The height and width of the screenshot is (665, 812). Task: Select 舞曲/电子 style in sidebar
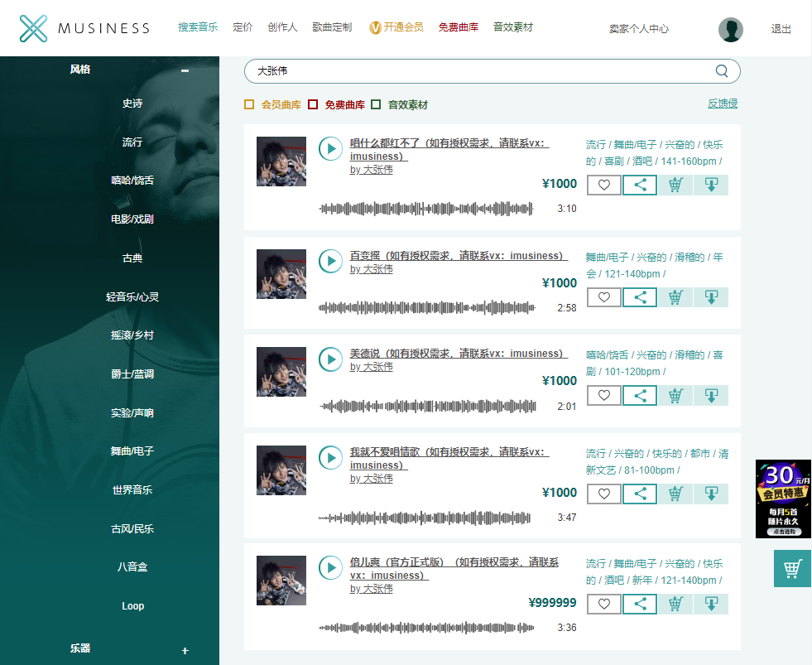point(132,451)
